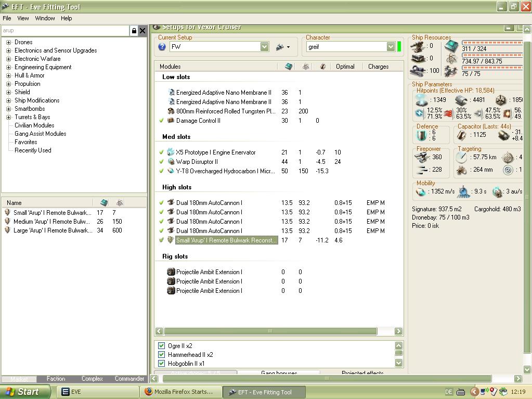Click the Warp Disruptor II module icon

tap(171, 162)
